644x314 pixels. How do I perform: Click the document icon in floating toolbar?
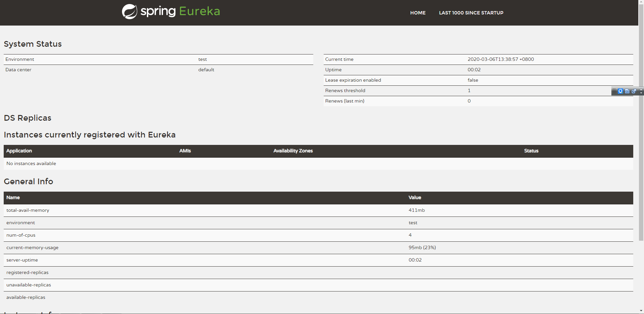pyautogui.click(x=627, y=91)
